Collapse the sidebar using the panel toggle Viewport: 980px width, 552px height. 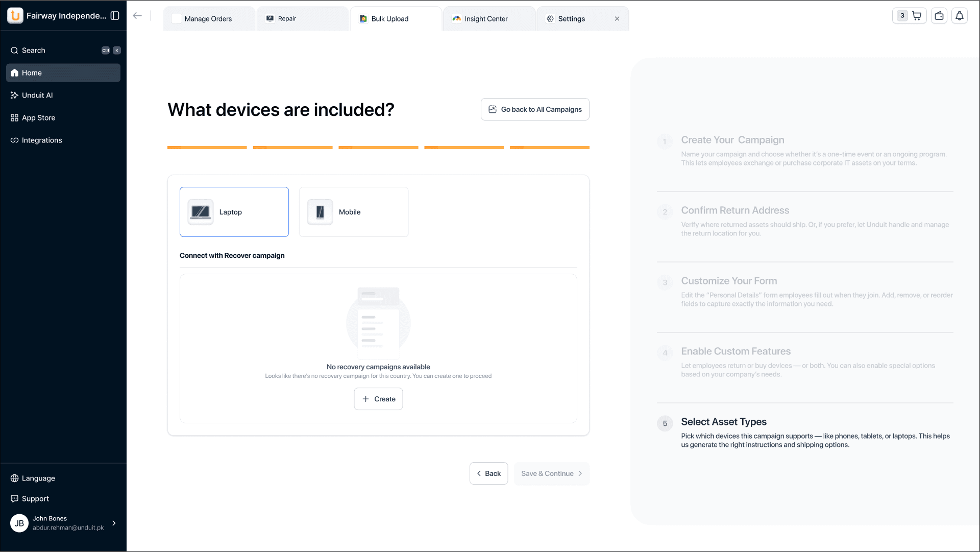(x=115, y=16)
